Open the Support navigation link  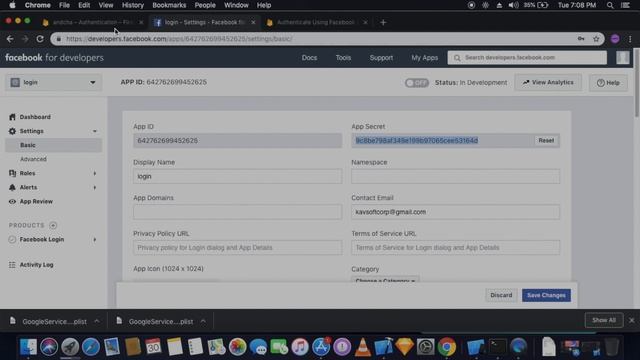tap(381, 58)
